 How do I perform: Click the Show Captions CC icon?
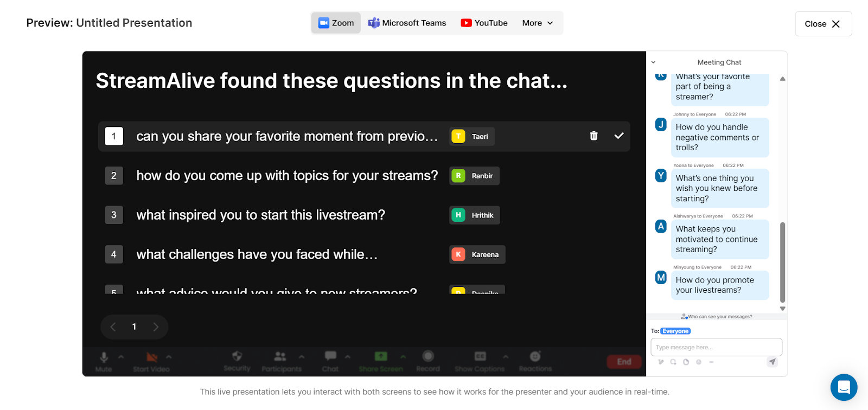tap(480, 356)
